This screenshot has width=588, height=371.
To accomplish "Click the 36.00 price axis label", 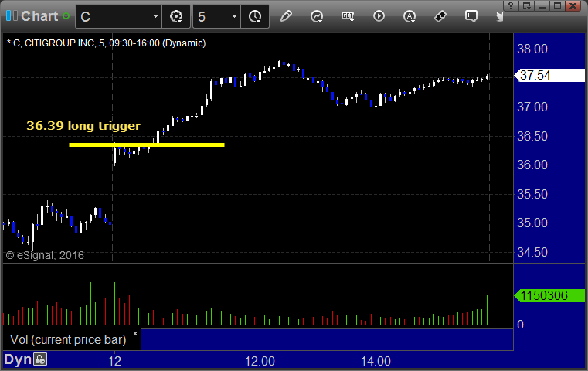I will click(x=532, y=165).
